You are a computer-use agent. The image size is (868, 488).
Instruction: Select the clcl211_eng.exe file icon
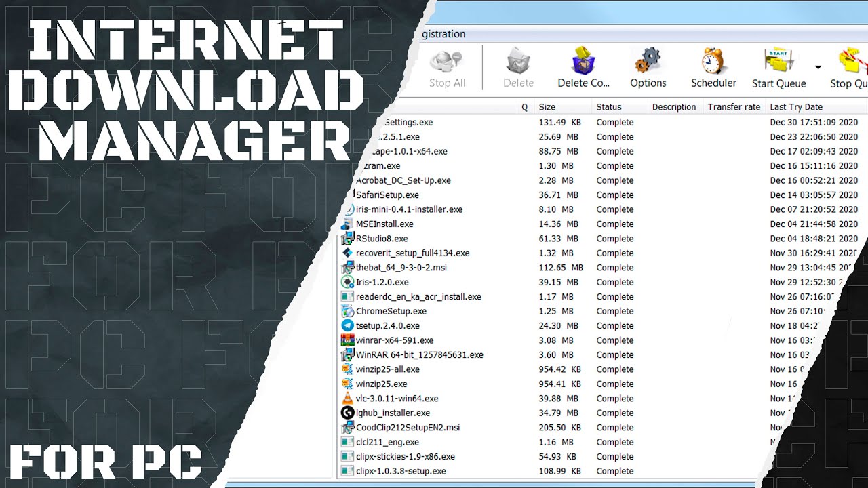click(x=347, y=442)
